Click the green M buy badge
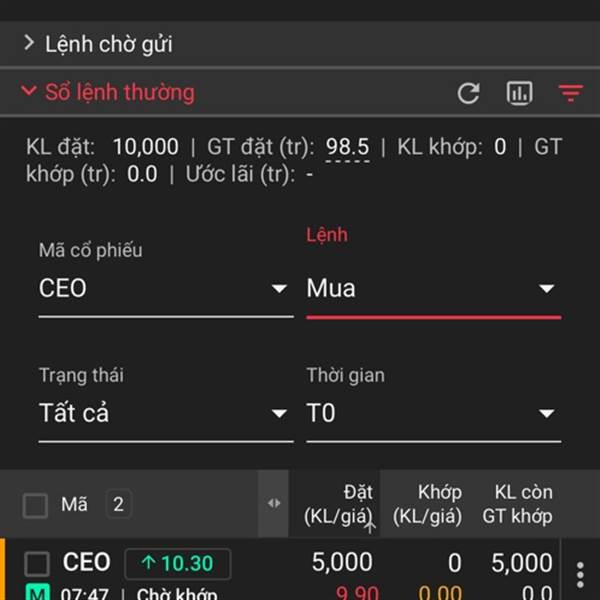Image resolution: width=600 pixels, height=600 pixels. [38, 592]
